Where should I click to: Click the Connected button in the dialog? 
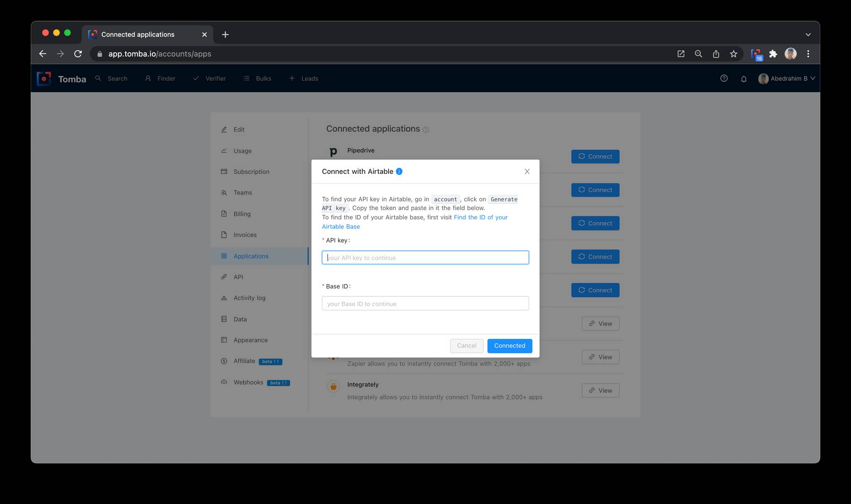(510, 346)
